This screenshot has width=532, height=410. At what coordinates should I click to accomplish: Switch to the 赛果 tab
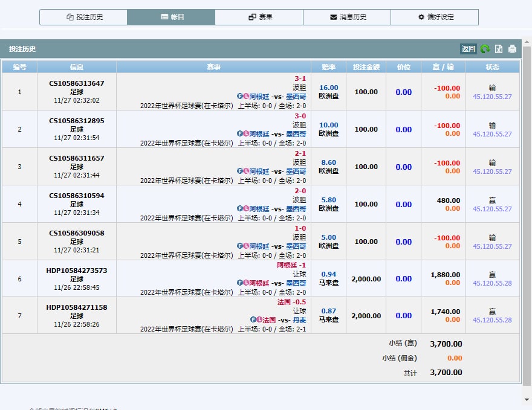tap(259, 17)
